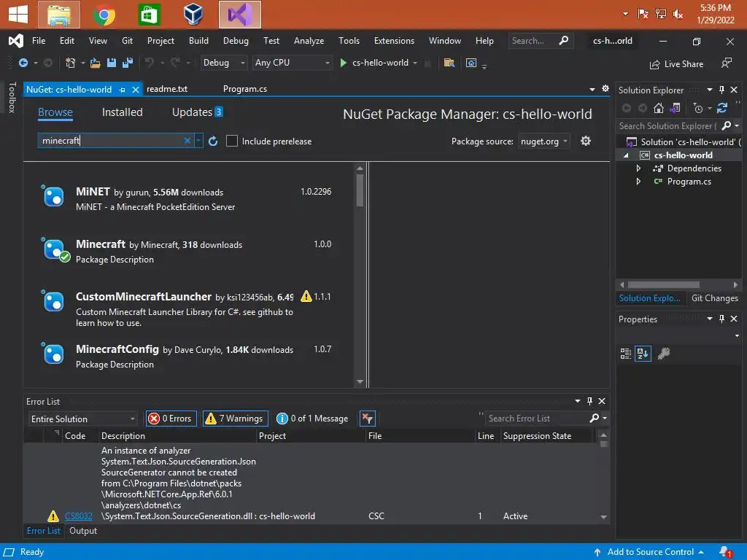Toggle the 0 Errors filter button
747x560 pixels.
pyautogui.click(x=171, y=419)
